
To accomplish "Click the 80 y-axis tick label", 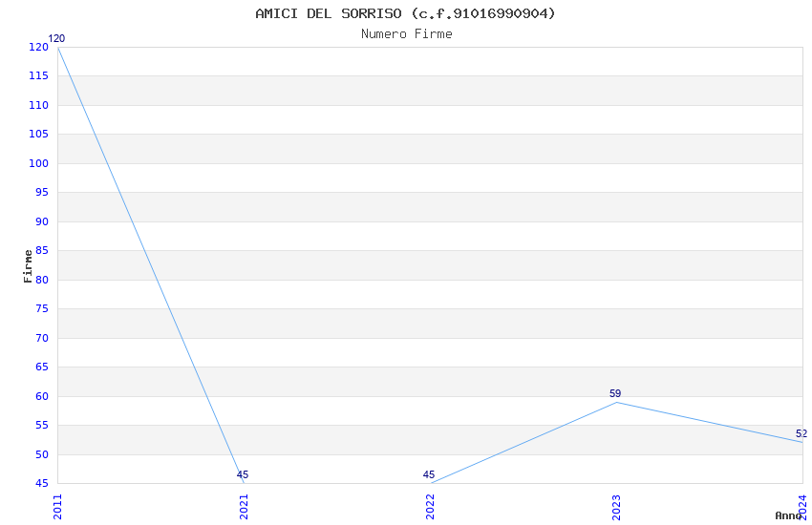I will coord(42,280).
